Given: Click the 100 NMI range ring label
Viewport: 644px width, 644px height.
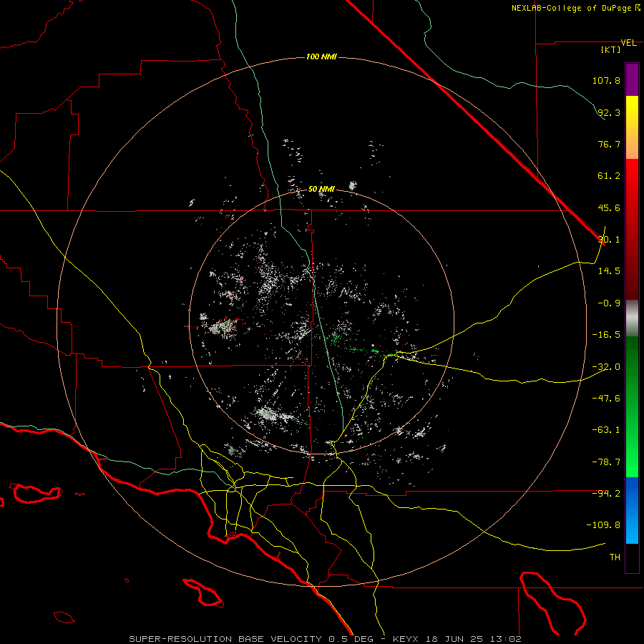Looking at the screenshot, I should pyautogui.click(x=321, y=57).
